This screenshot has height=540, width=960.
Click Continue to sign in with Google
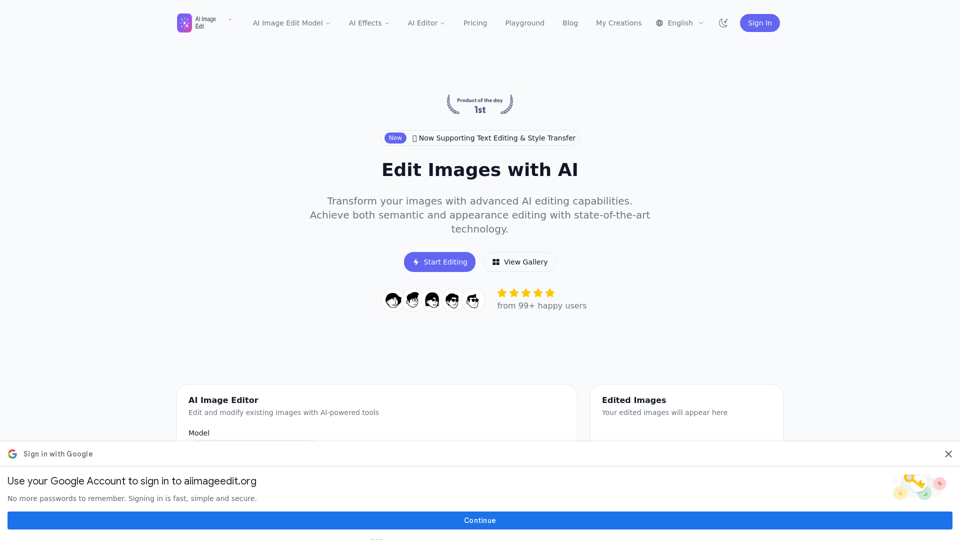point(480,520)
